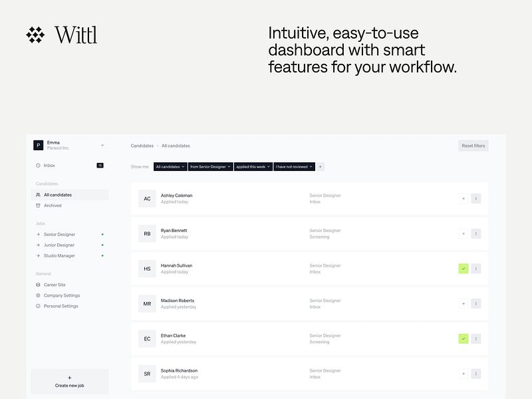Uncheck green checkmark for Hannah Sullivan

(x=464, y=269)
